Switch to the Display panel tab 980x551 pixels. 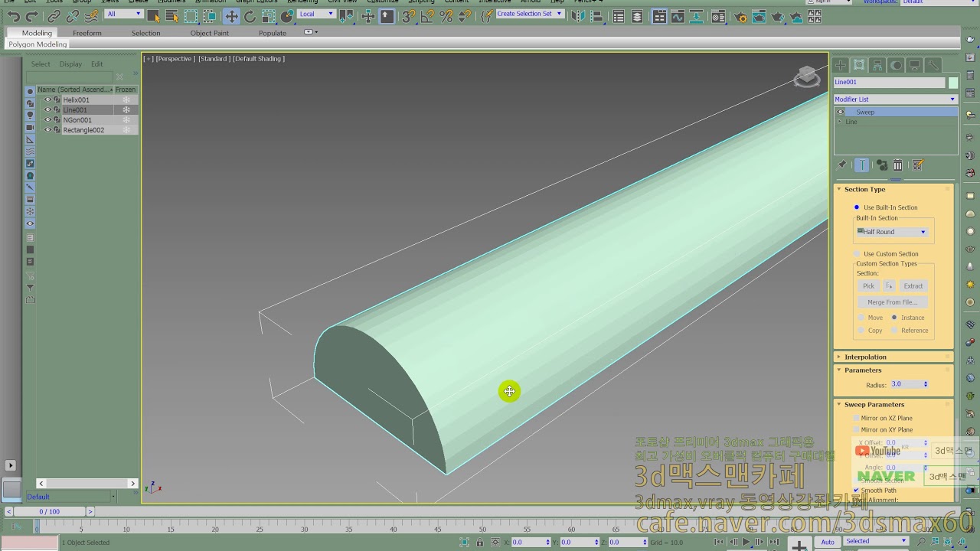pos(914,65)
